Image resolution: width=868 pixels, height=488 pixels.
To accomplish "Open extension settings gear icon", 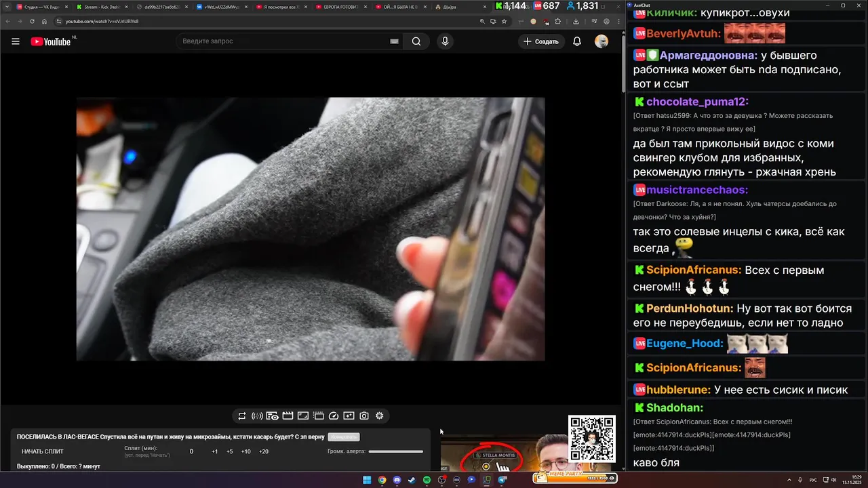I will [x=379, y=416].
